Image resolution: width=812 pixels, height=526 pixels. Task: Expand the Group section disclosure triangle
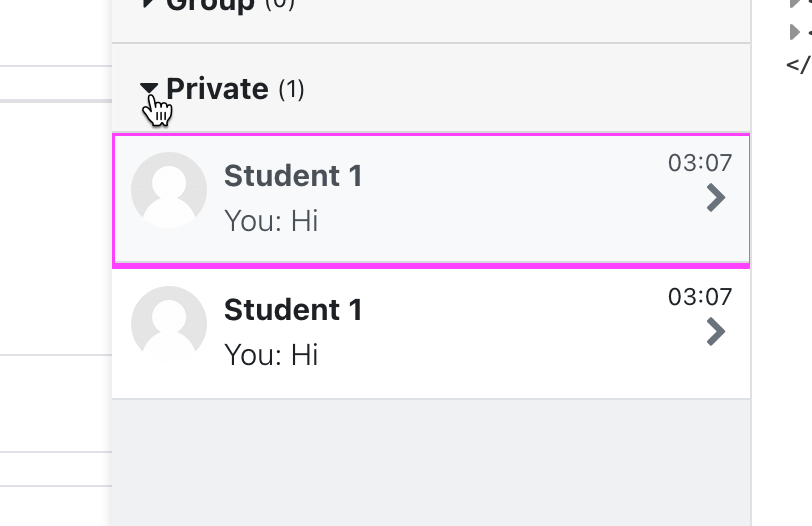[x=148, y=3]
